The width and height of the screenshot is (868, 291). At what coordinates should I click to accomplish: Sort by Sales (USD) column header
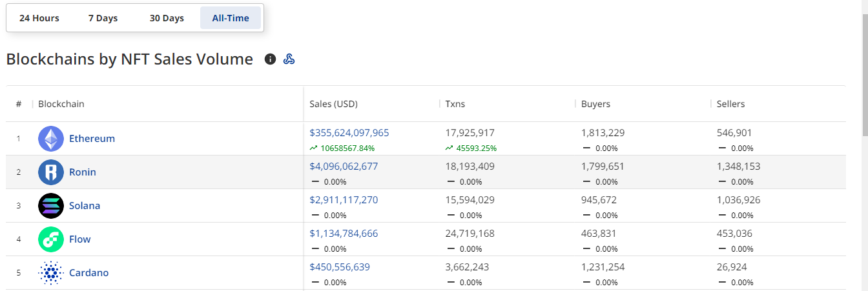tap(333, 104)
